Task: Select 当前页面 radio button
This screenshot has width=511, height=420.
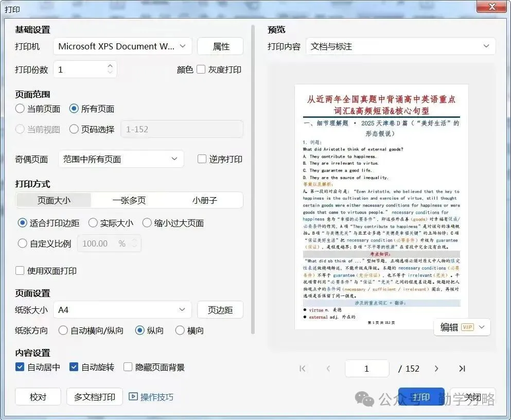Action: (x=20, y=109)
